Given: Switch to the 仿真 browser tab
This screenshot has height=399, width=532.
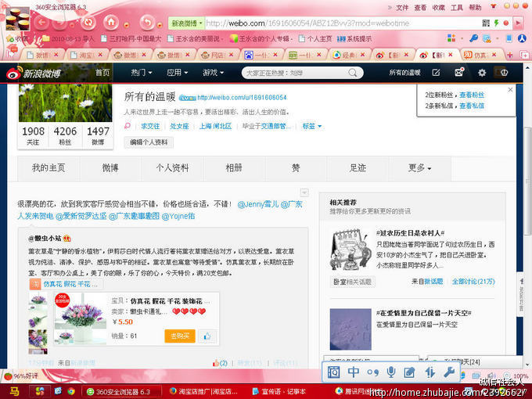Looking at the screenshot, I should [480, 55].
